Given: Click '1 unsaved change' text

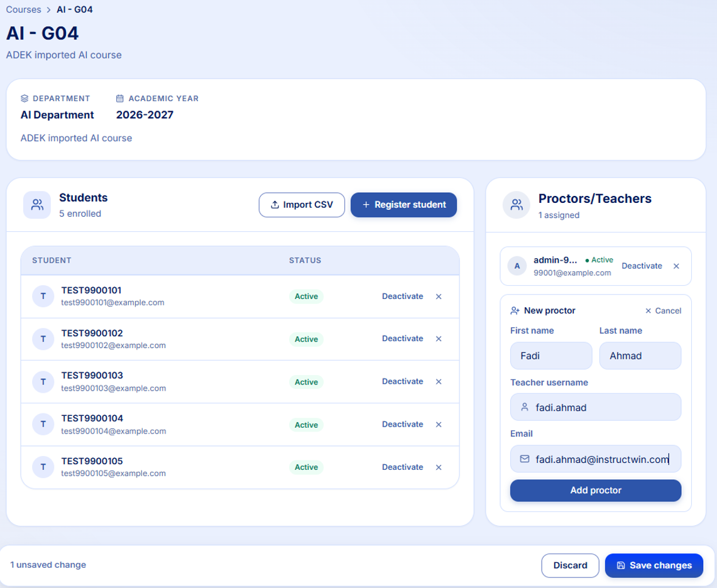Looking at the screenshot, I should pyautogui.click(x=48, y=565).
